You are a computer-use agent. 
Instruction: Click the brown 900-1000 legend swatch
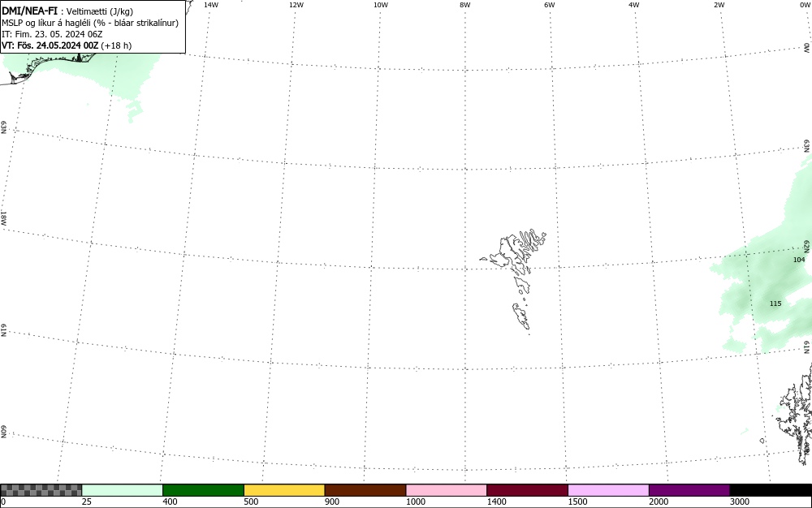pyautogui.click(x=365, y=490)
